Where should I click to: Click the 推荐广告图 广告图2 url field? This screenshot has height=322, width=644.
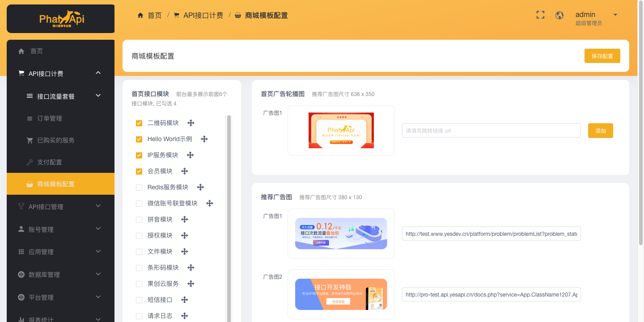(x=491, y=294)
